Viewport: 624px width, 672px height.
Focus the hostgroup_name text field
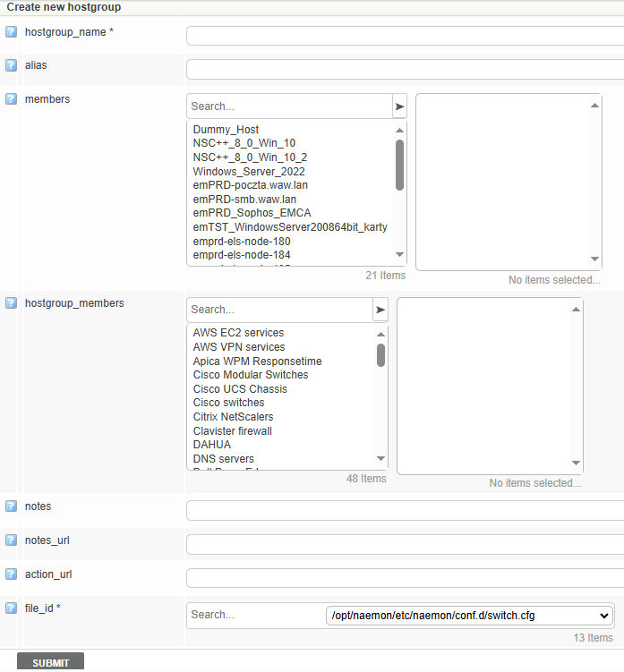(405, 36)
